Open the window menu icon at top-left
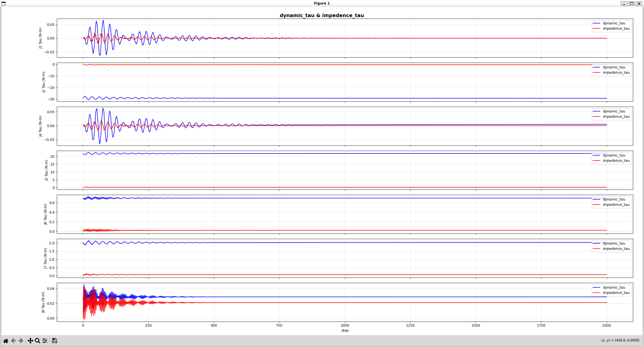The image size is (644, 347). click(x=4, y=3)
